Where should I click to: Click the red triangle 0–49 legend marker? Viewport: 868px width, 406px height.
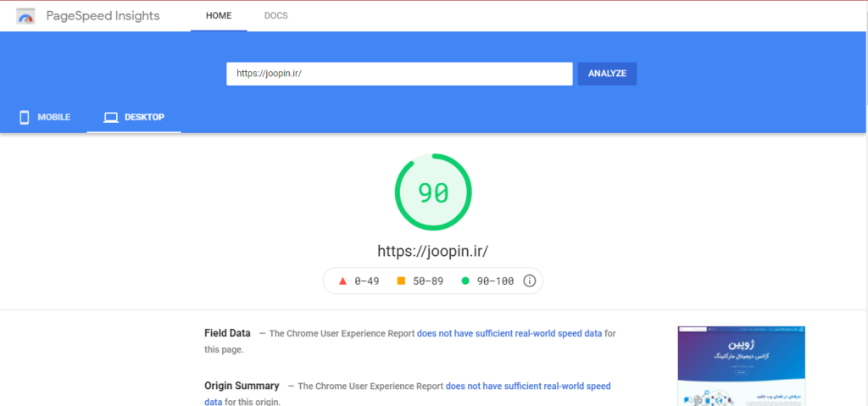[342, 281]
